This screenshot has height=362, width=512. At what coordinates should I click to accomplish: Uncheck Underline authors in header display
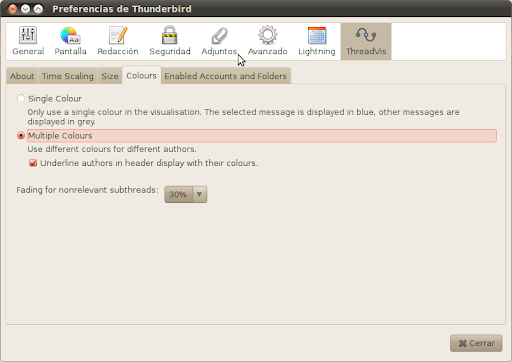point(33,163)
